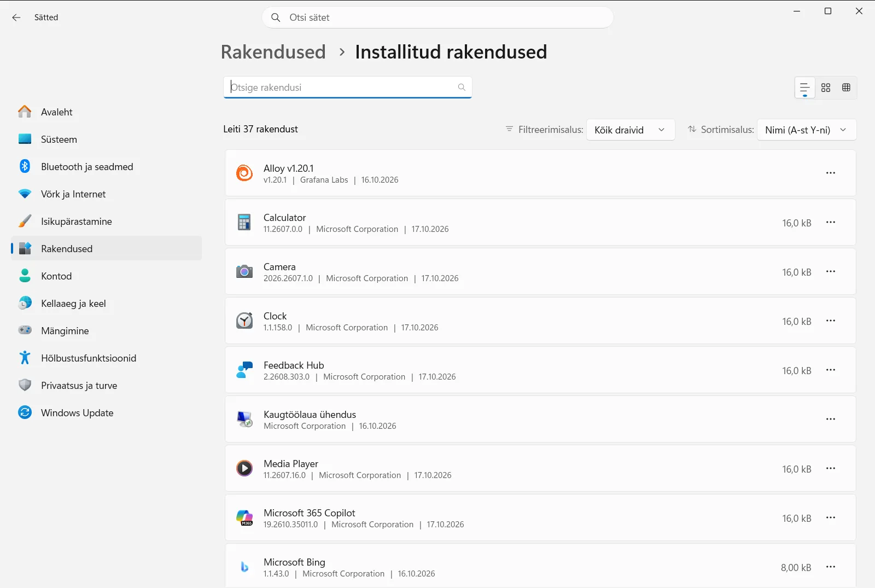Open Mängimine settings section
The width and height of the screenshot is (875, 588).
[107, 330]
